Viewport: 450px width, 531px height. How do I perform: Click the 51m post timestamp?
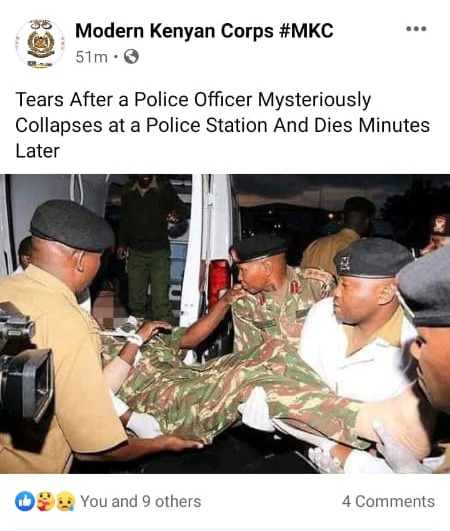tap(91, 57)
